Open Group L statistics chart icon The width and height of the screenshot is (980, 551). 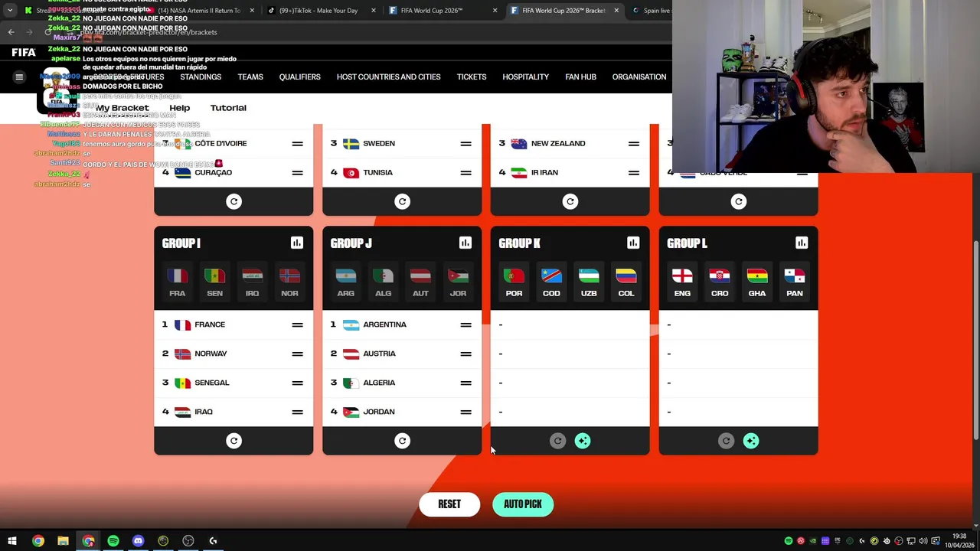pyautogui.click(x=802, y=243)
